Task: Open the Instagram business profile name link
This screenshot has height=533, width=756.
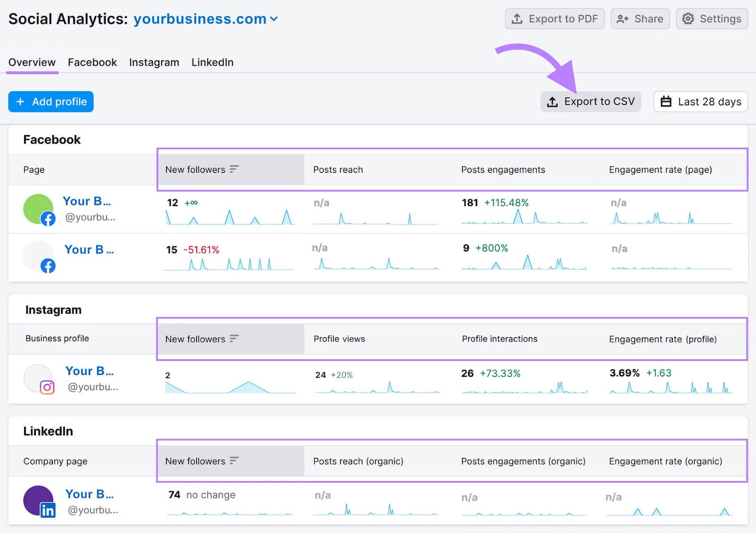Action: tap(89, 371)
